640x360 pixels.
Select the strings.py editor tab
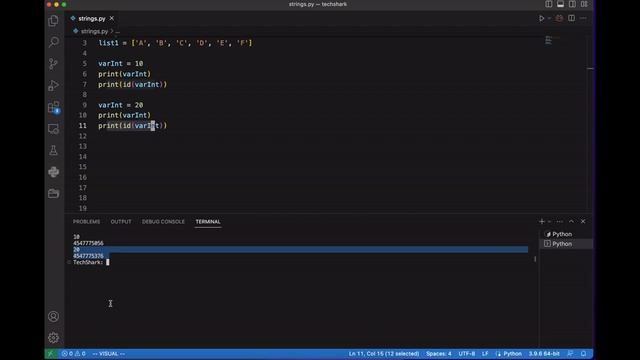tap(92, 18)
